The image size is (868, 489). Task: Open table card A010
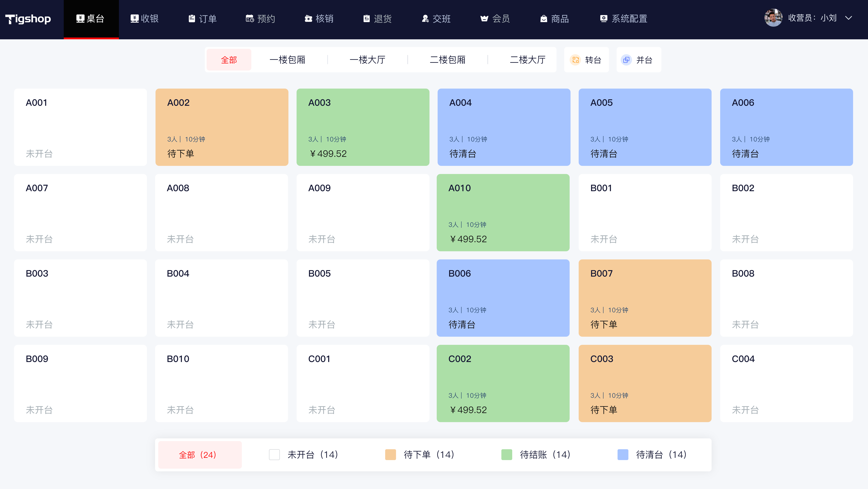pyautogui.click(x=503, y=213)
